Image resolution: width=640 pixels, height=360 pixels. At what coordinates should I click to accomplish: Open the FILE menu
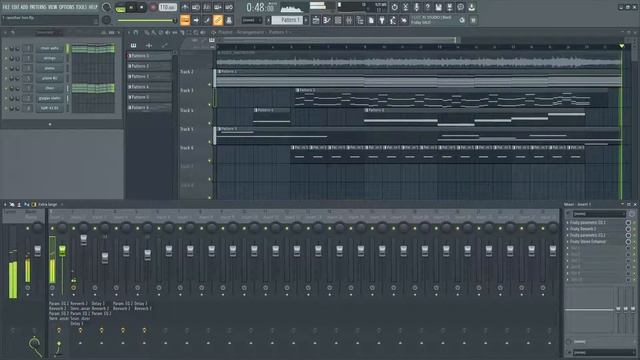6,7
